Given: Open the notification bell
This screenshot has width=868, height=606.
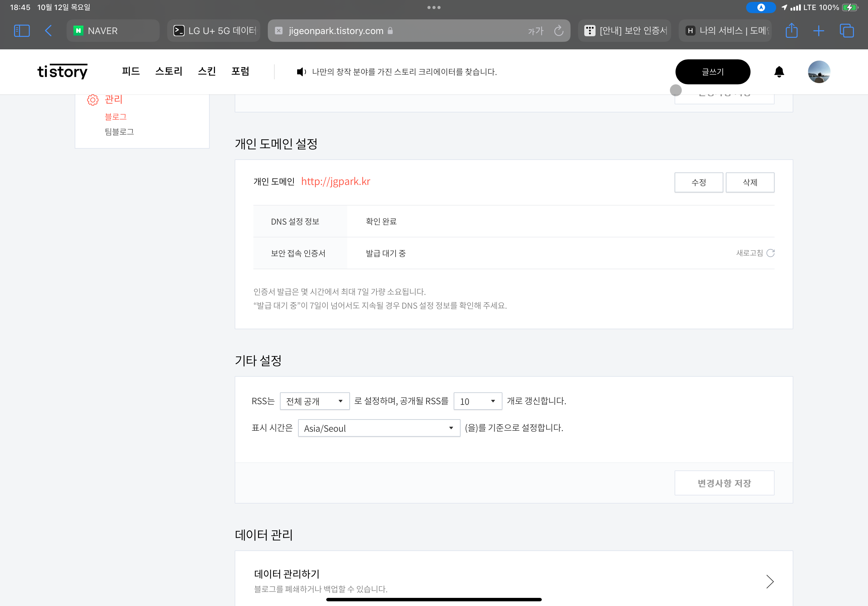Looking at the screenshot, I should 779,72.
